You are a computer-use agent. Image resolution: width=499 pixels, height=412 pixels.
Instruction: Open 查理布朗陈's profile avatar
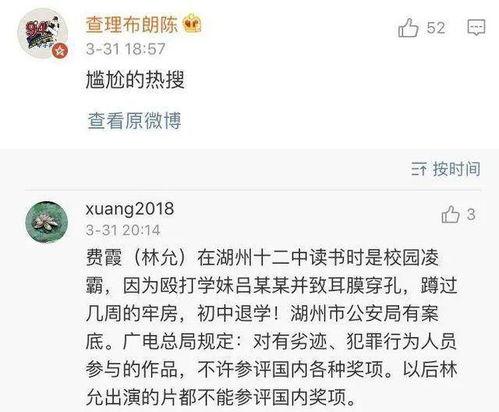click(x=43, y=34)
